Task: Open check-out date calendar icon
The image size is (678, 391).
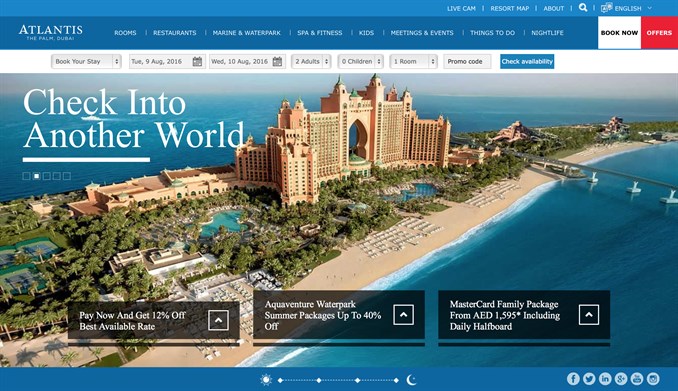Action: pyautogui.click(x=277, y=61)
